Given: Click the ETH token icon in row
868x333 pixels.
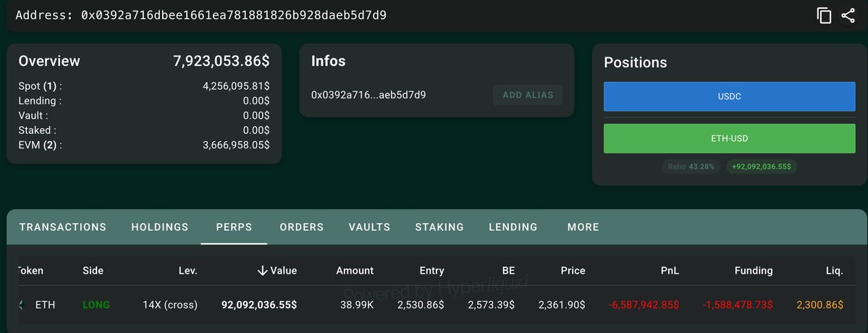Looking at the screenshot, I should [22, 305].
